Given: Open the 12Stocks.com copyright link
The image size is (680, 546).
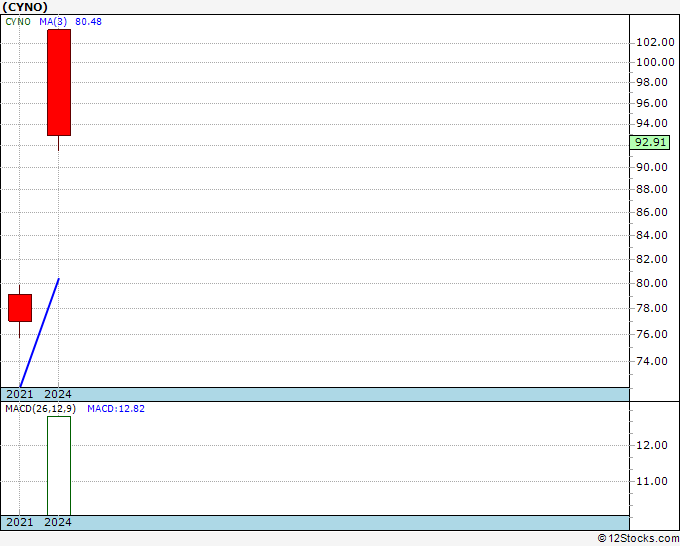Looking at the screenshot, I should [x=638, y=538].
